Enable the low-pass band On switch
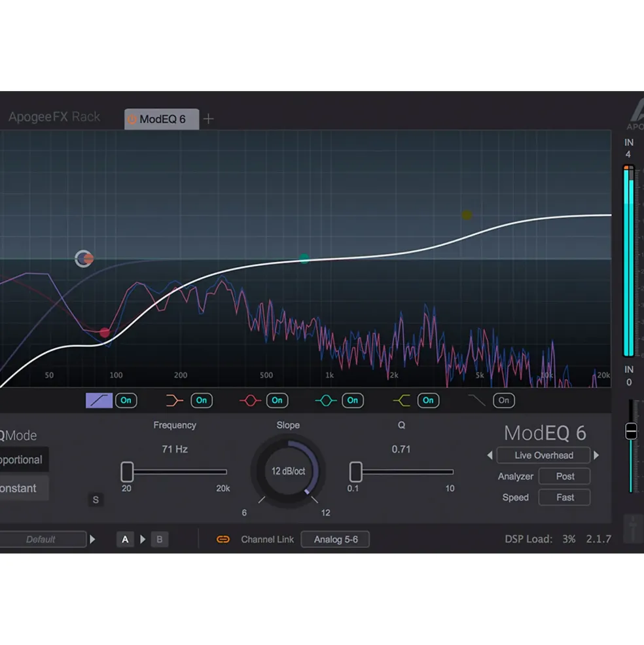Screen dimensions: 644x645 (x=504, y=400)
